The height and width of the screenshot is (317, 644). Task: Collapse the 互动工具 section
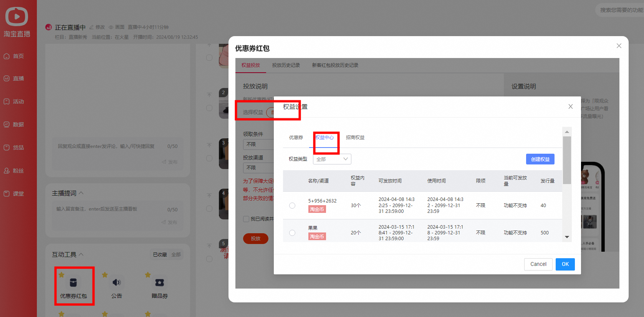(81, 254)
